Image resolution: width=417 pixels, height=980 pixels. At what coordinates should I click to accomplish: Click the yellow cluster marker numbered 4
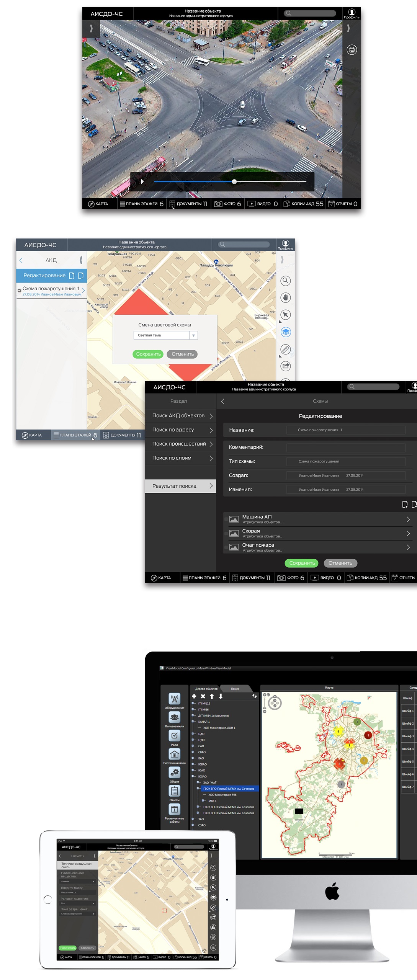click(338, 732)
